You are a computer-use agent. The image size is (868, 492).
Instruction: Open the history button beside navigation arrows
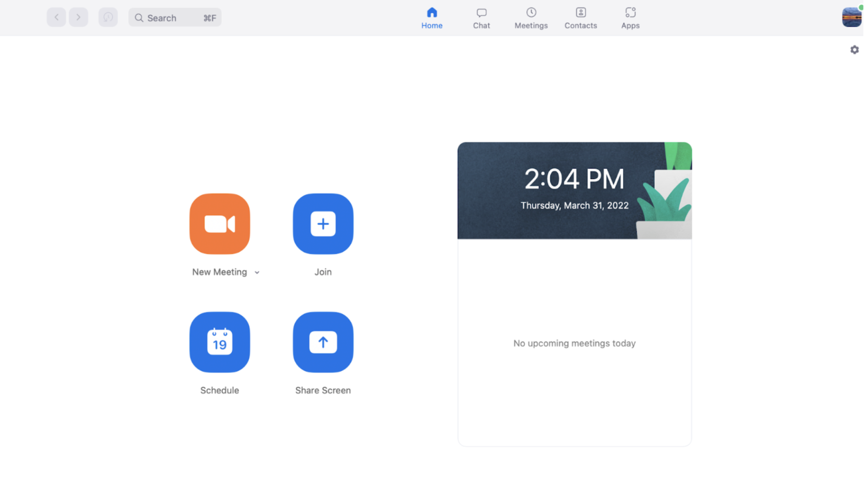coord(108,18)
